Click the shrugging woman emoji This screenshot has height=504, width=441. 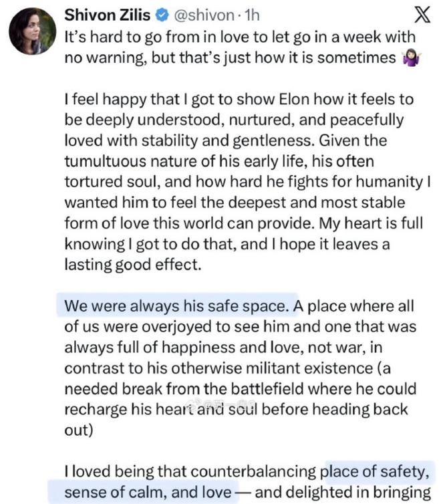pyautogui.click(x=411, y=59)
